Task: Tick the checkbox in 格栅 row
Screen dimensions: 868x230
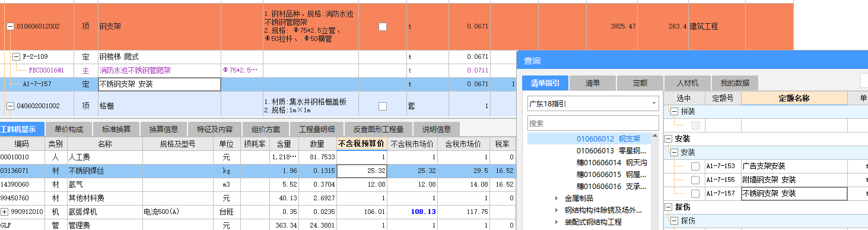Action: [383, 106]
